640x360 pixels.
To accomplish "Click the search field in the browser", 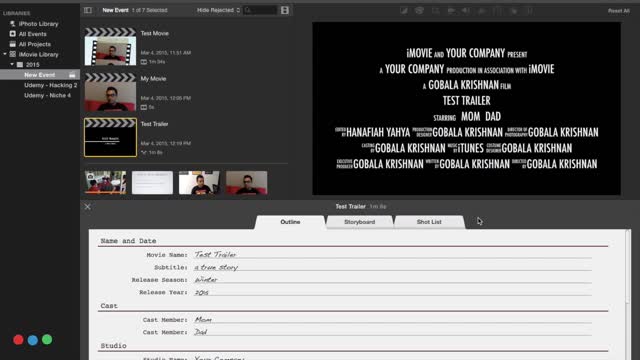I will click(x=260, y=10).
